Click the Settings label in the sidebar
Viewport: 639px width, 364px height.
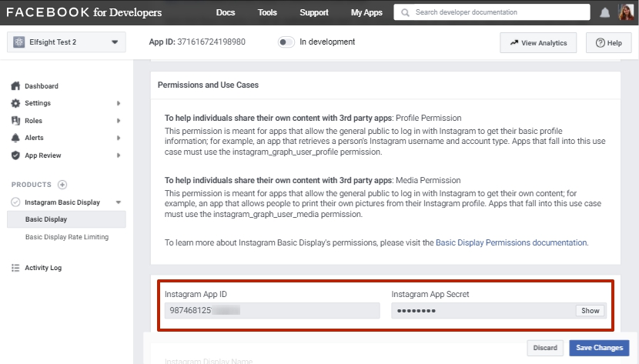(38, 103)
